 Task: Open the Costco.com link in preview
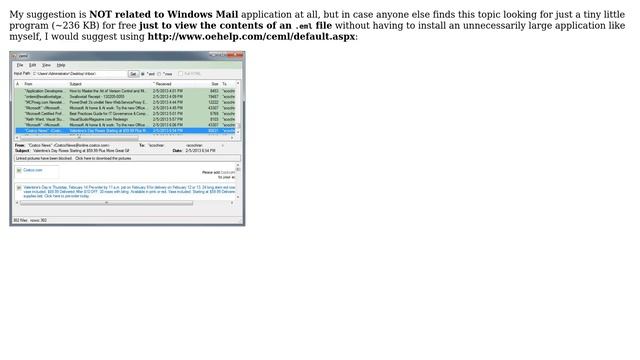[33, 170]
